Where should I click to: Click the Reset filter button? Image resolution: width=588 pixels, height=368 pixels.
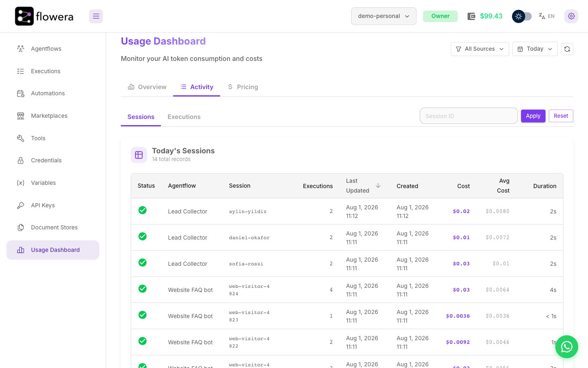(561, 116)
